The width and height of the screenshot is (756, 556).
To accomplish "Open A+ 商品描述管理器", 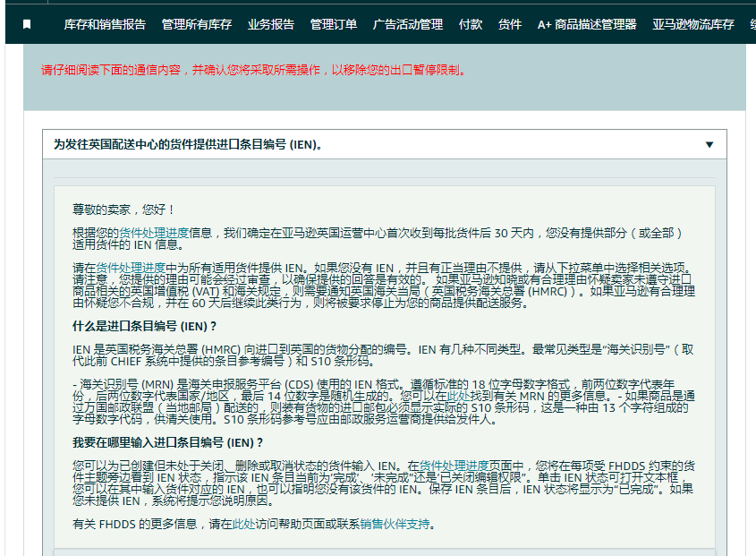I will point(587,24).
